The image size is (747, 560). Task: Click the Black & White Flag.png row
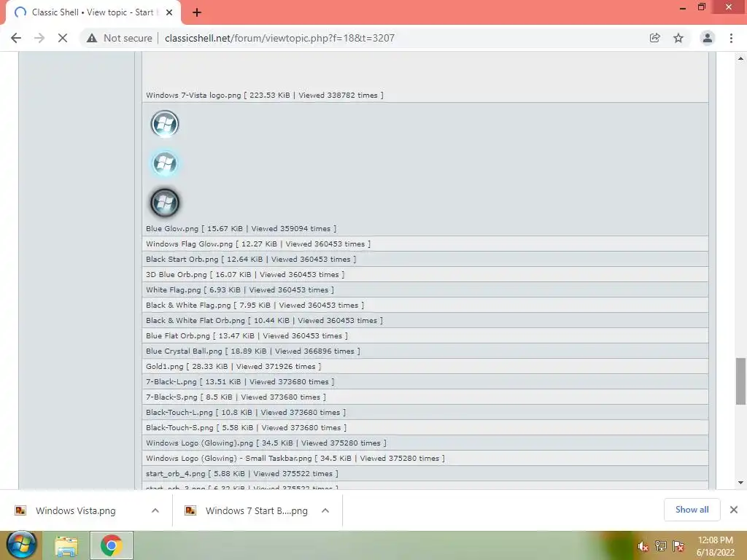pyautogui.click(x=425, y=305)
